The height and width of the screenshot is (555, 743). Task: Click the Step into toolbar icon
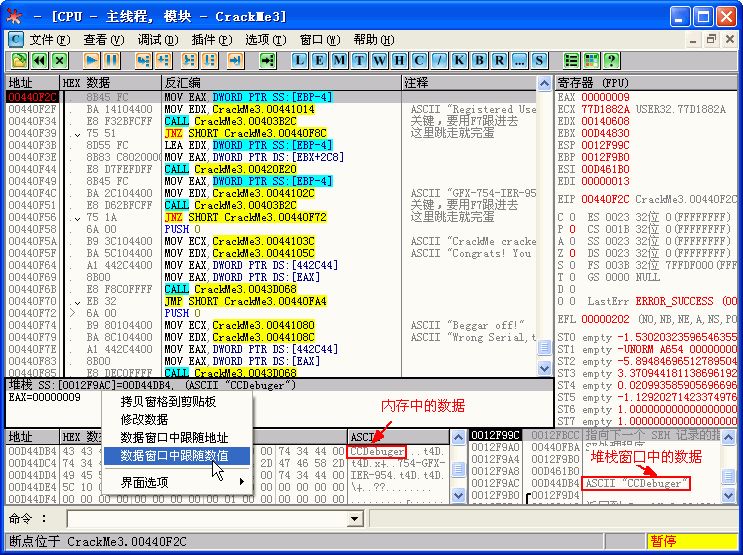click(x=144, y=61)
